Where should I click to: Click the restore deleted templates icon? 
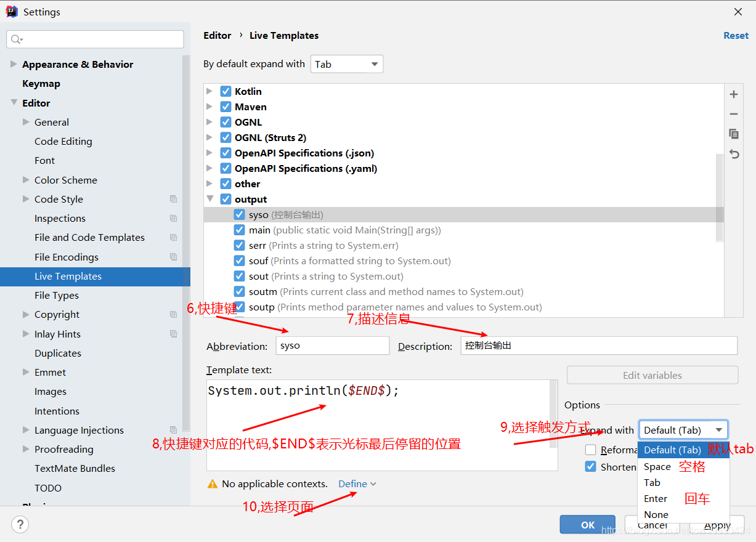click(734, 154)
